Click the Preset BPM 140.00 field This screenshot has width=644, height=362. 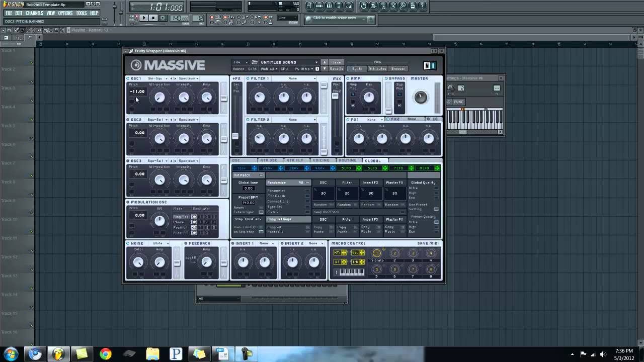click(249, 203)
